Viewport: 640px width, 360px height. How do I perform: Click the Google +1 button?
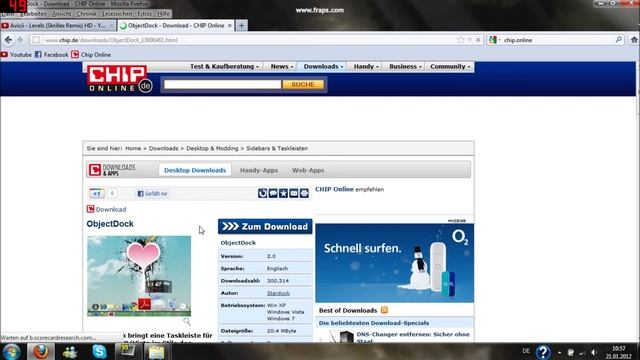point(97,193)
